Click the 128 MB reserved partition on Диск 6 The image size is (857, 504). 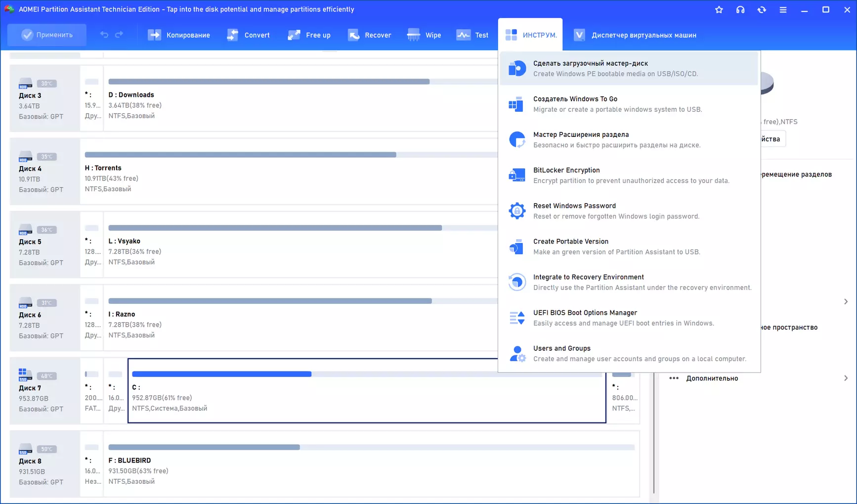click(x=92, y=317)
